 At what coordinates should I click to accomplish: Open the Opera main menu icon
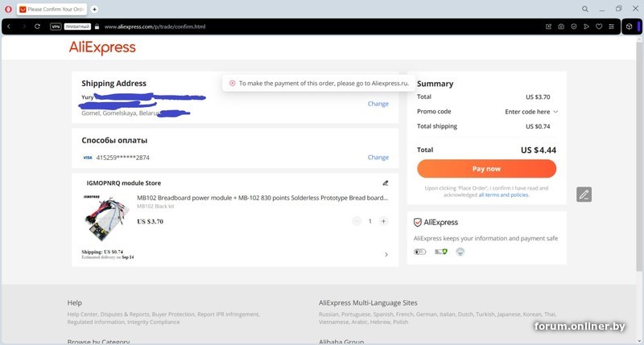tap(8, 9)
